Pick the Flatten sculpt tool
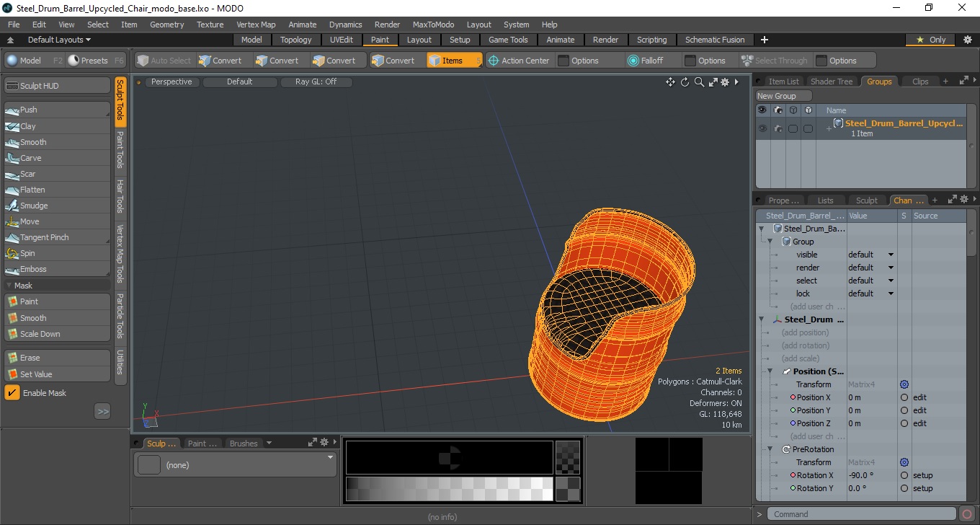 pyautogui.click(x=58, y=190)
